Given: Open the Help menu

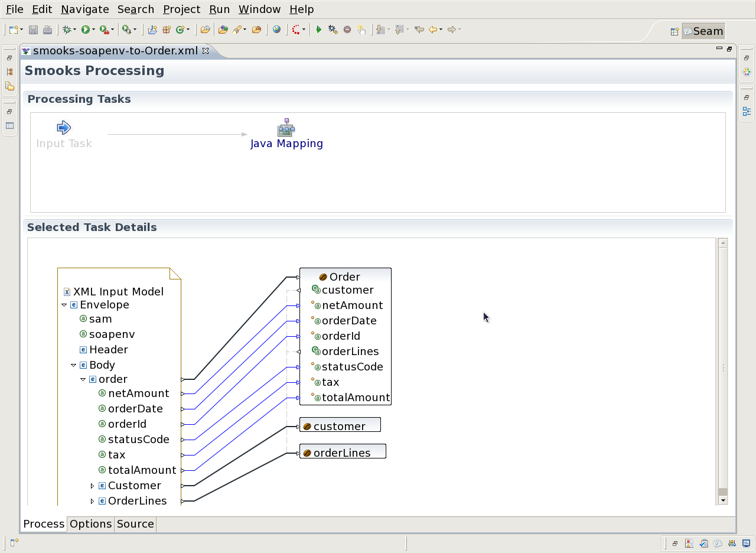Looking at the screenshot, I should [302, 9].
